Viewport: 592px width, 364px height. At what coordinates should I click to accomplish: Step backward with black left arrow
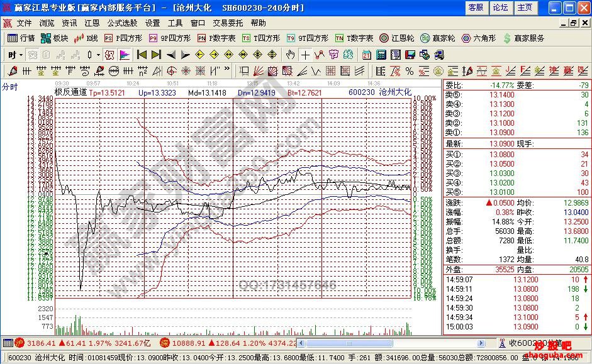[171, 55]
